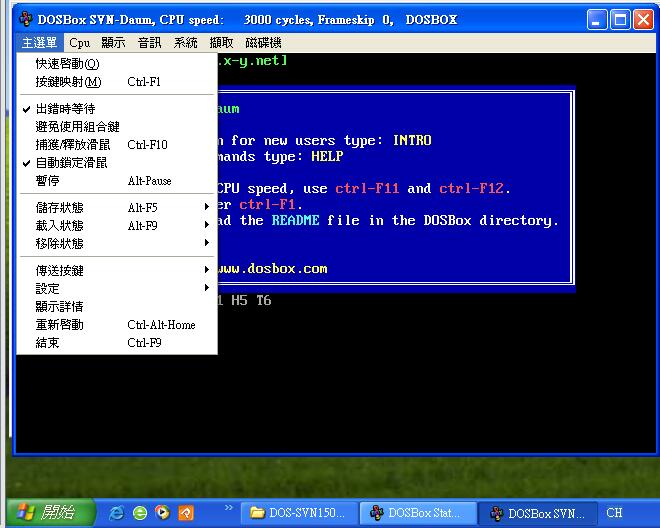Image resolution: width=660 pixels, height=528 pixels.
Task: Click the red ctrl-F12 text
Action: point(471,188)
